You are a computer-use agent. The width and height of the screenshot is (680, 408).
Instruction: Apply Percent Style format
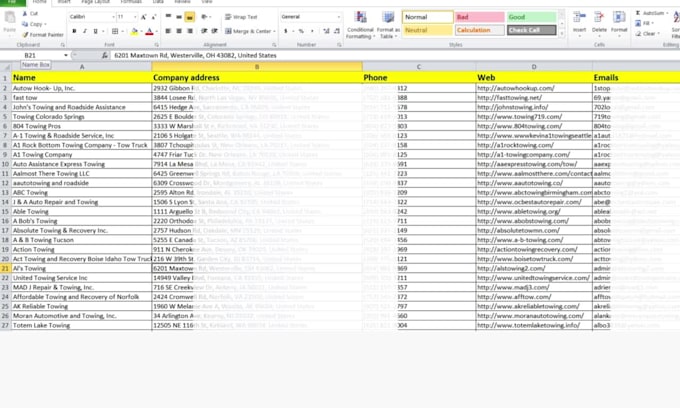tap(301, 31)
